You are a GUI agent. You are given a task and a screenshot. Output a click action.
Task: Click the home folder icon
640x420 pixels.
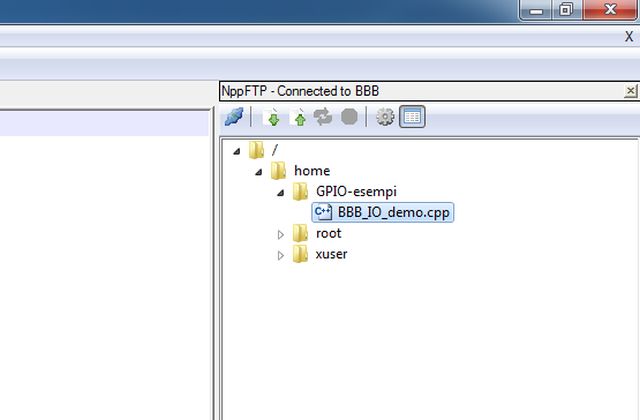pos(278,170)
